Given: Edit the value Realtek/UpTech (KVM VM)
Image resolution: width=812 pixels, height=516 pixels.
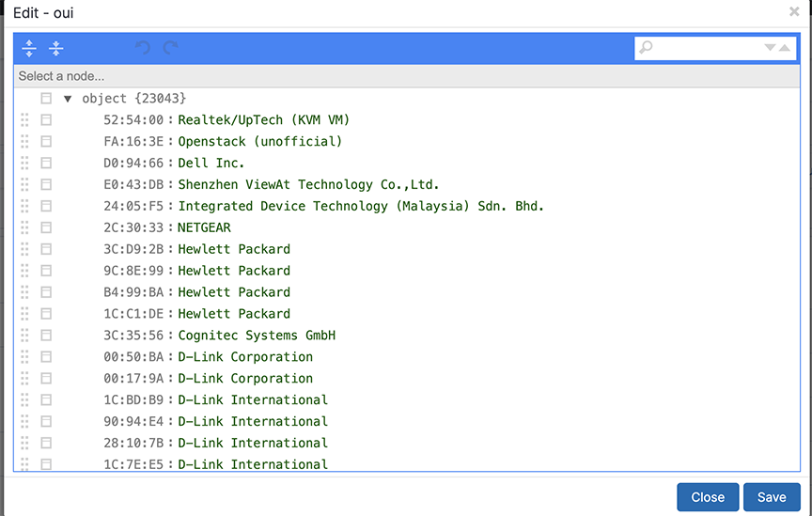Looking at the screenshot, I should coord(263,120).
